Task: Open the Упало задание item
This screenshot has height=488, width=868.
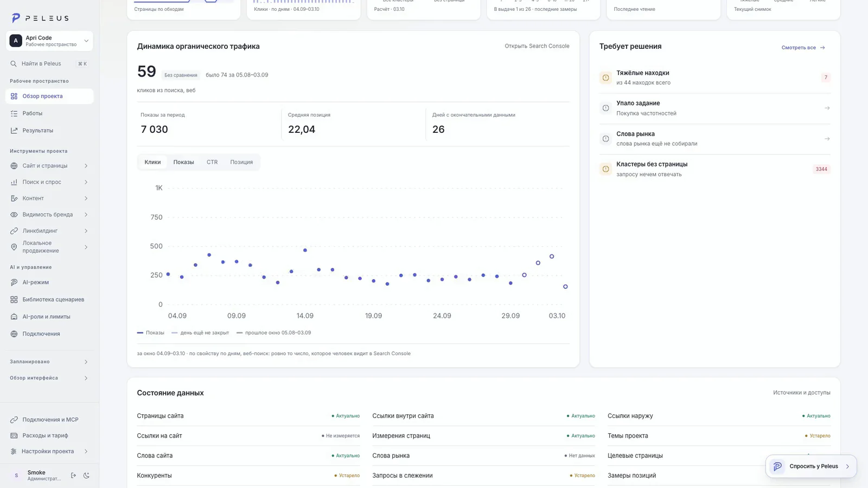Action: point(715,108)
